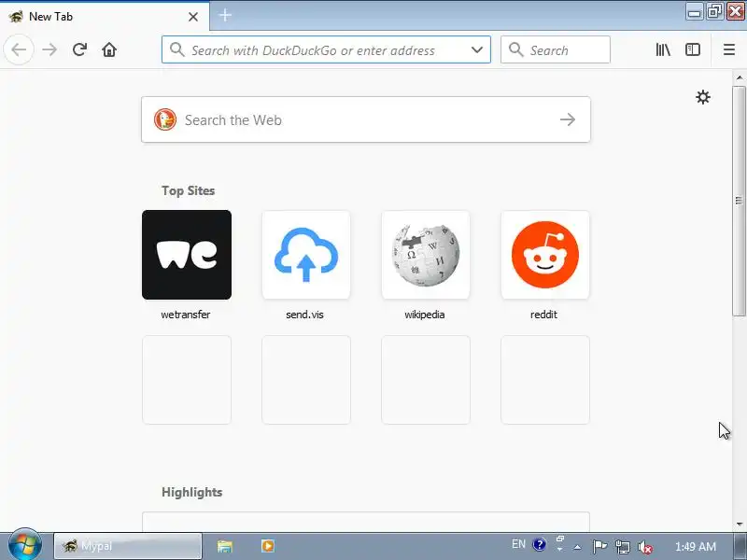Open new tab page preferences gear
This screenshot has width=747, height=560.
[703, 97]
